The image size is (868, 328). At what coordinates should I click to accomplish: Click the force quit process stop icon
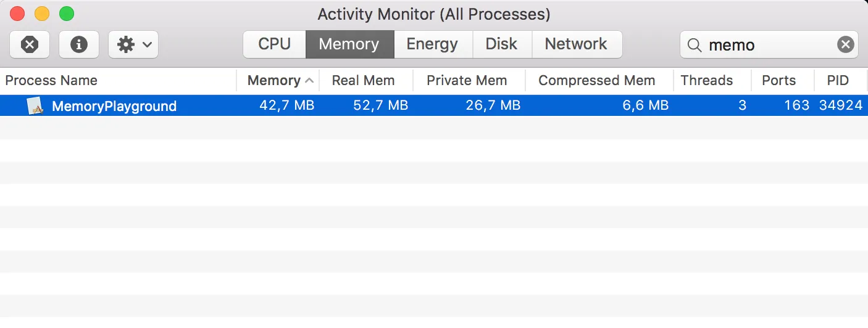click(30, 44)
